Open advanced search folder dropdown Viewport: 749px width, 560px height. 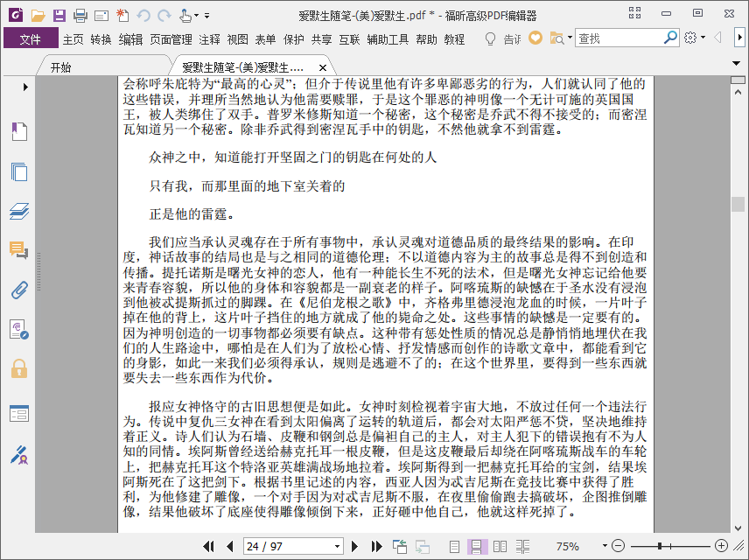(x=570, y=38)
